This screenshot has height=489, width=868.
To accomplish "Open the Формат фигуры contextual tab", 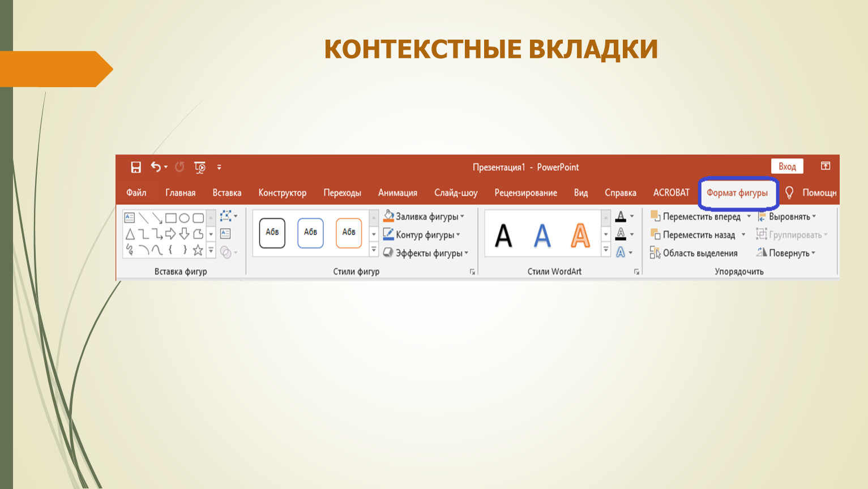I will (x=737, y=192).
